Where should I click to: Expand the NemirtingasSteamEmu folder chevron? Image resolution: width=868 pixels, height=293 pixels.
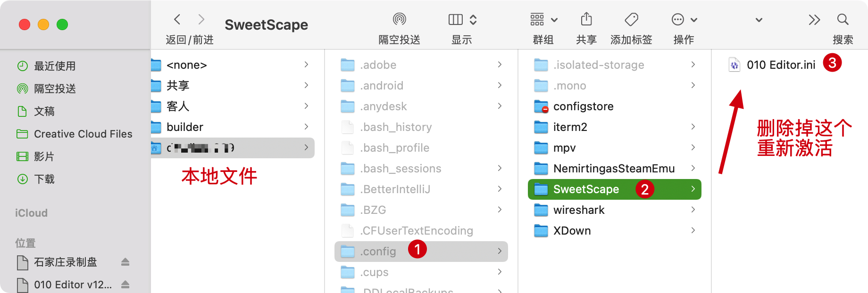(x=693, y=168)
